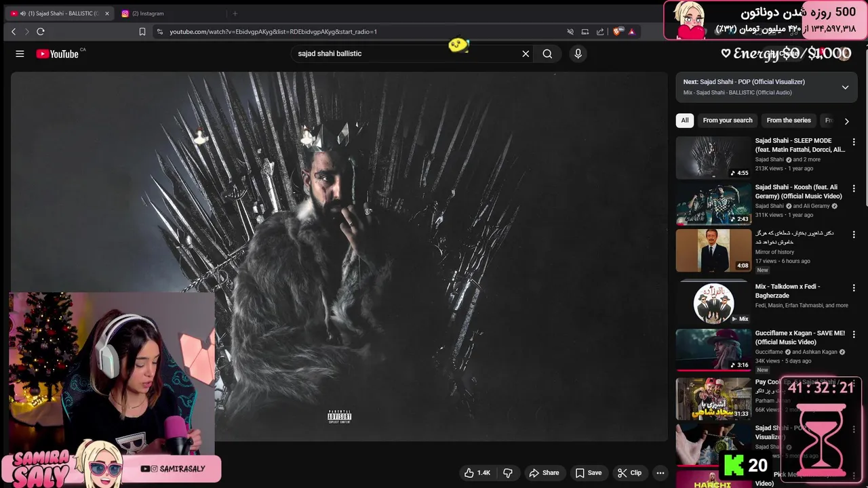Open options menu for Mirror of history video
The height and width of the screenshot is (488, 868).
pyautogui.click(x=854, y=234)
